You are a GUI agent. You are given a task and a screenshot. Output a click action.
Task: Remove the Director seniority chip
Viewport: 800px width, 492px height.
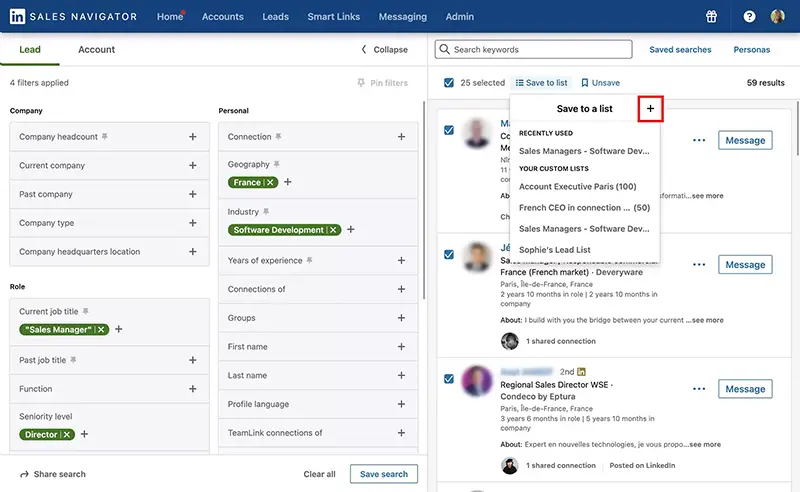(x=67, y=434)
